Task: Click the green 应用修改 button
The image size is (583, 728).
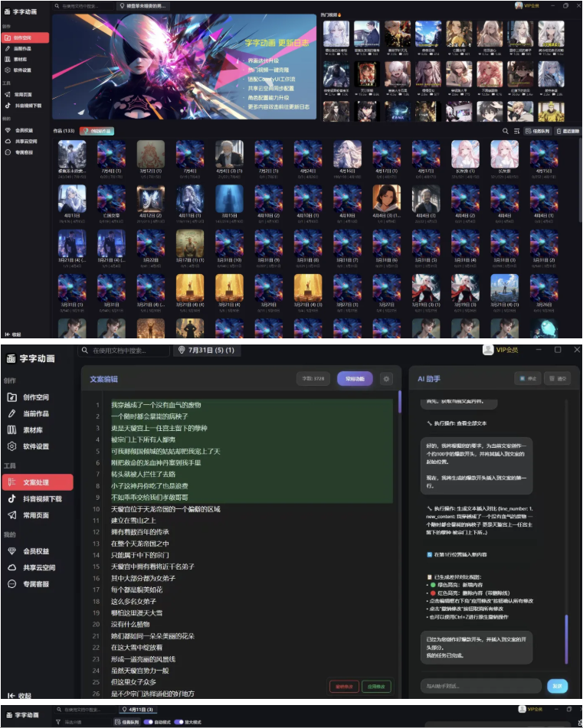Action: click(376, 686)
